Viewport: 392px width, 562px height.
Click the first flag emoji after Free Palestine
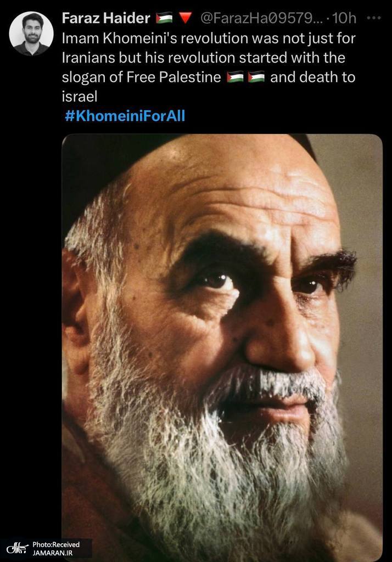236,77
